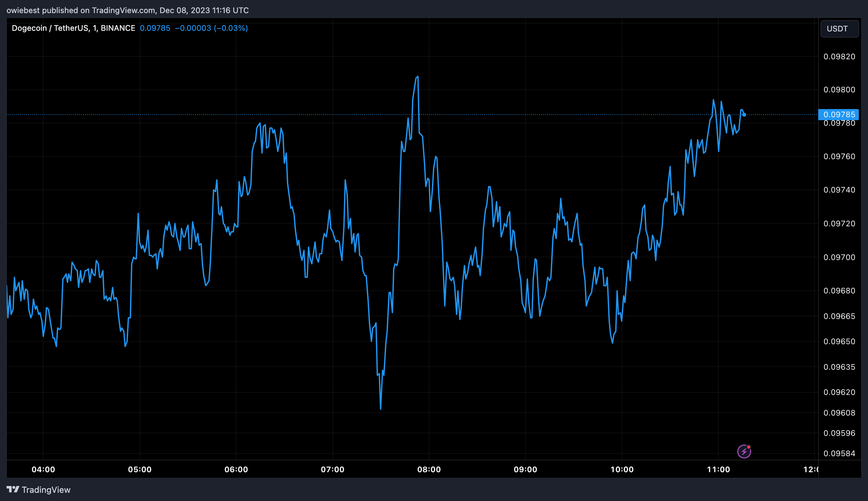The height and width of the screenshot is (501, 868).
Task: Click the 05:00 time axis label
Action: point(140,469)
